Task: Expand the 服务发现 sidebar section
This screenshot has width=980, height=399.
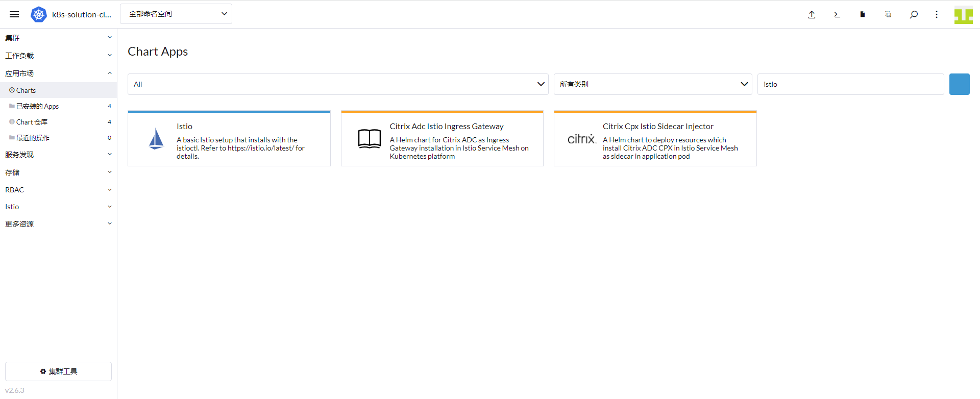Action: [x=58, y=155]
